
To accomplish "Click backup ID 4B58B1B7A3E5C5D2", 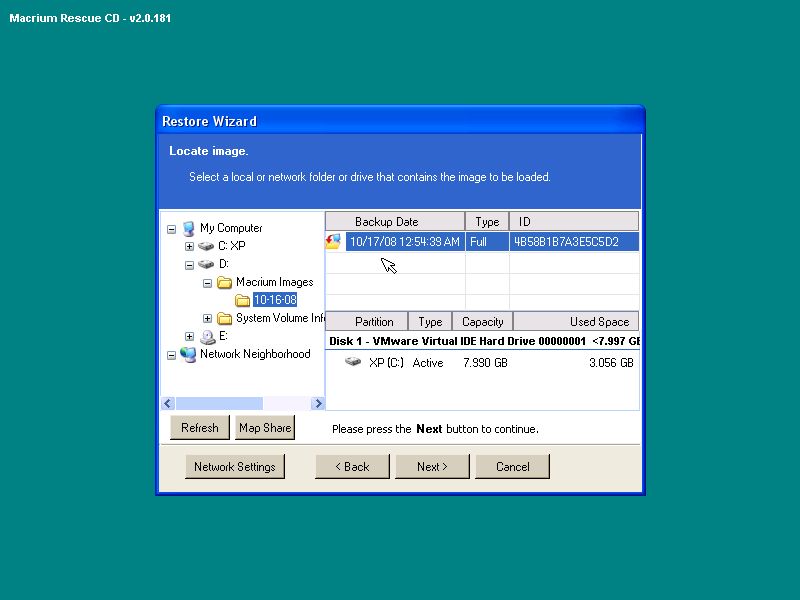I will [574, 241].
